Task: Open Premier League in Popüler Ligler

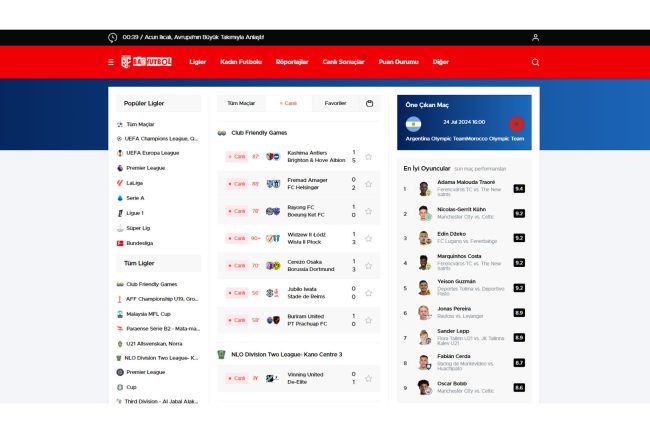Action: pos(145,168)
